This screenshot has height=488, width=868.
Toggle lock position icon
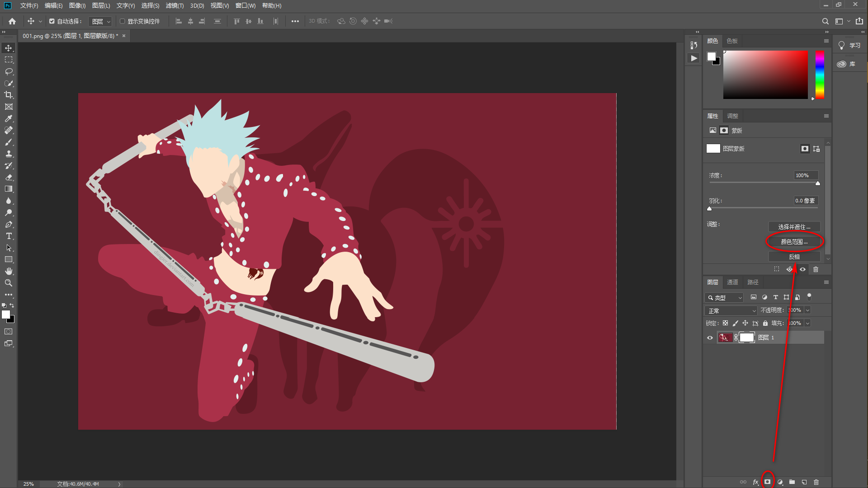tap(745, 323)
